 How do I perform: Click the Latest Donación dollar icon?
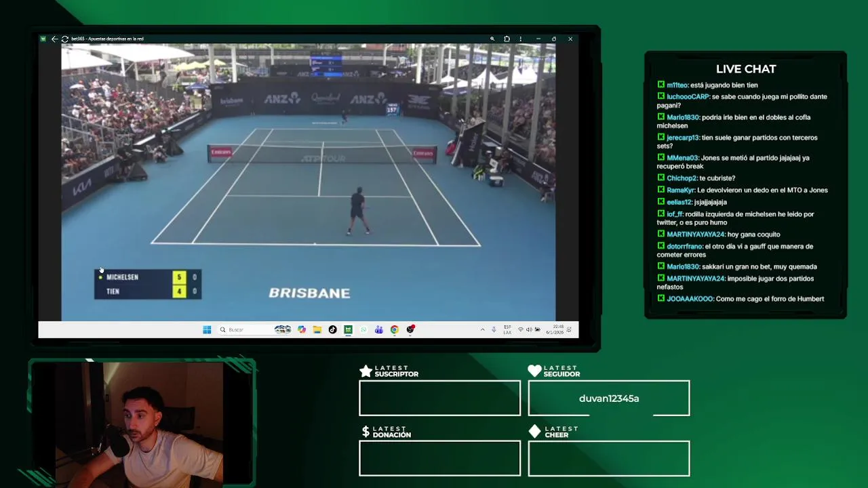click(366, 431)
